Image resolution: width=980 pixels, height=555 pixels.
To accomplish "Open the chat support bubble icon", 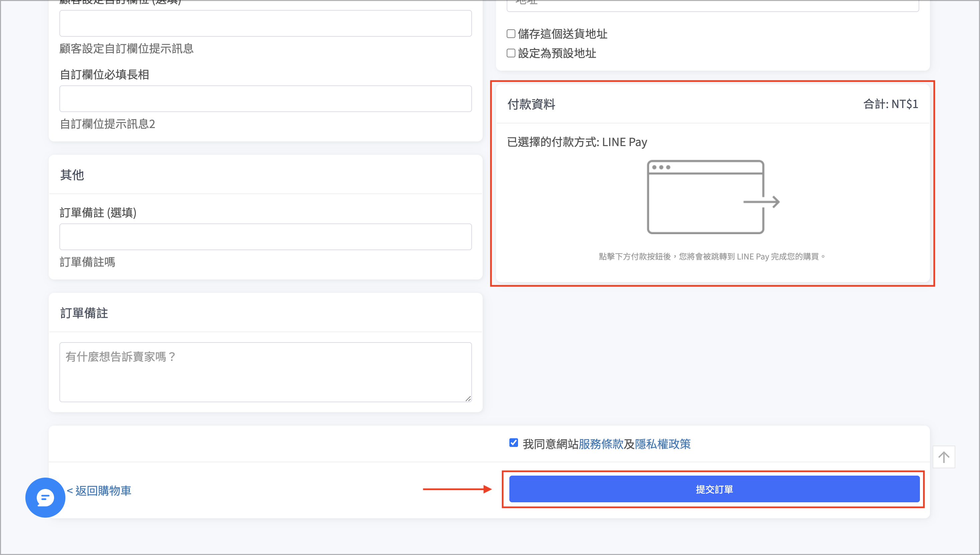I will point(45,497).
